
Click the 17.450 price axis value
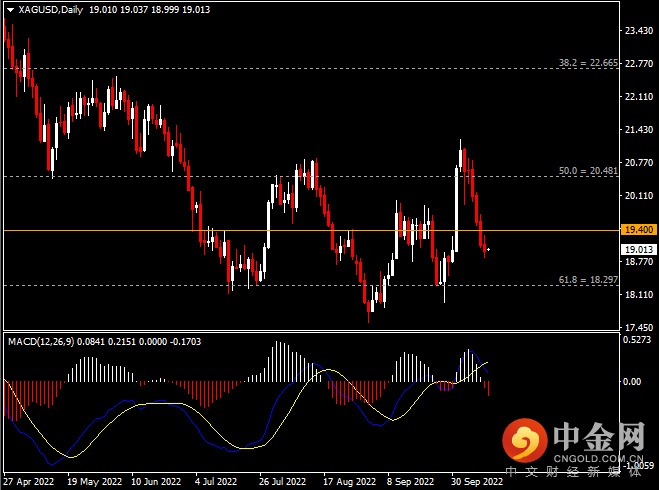(x=639, y=327)
